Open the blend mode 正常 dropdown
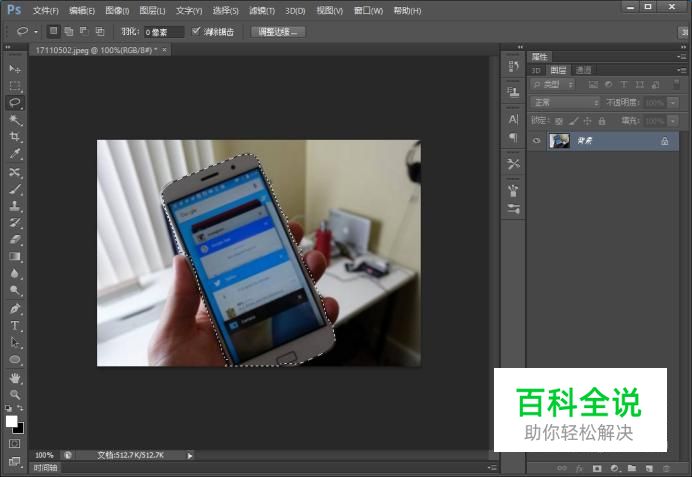692x477 pixels. (565, 102)
